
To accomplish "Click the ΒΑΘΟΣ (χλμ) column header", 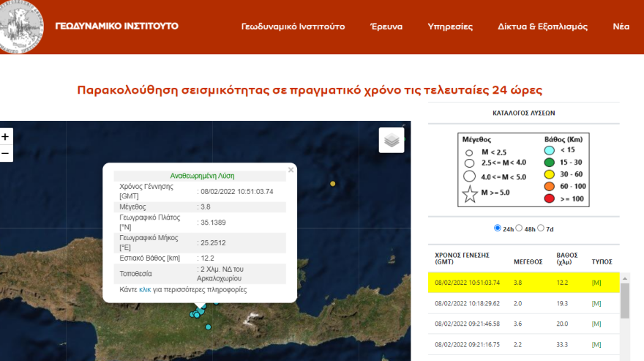I will [x=567, y=258].
